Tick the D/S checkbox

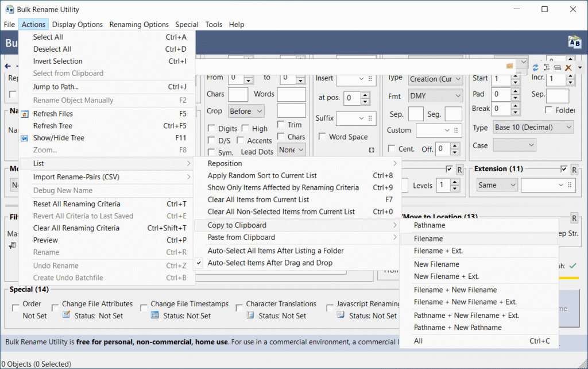click(211, 140)
